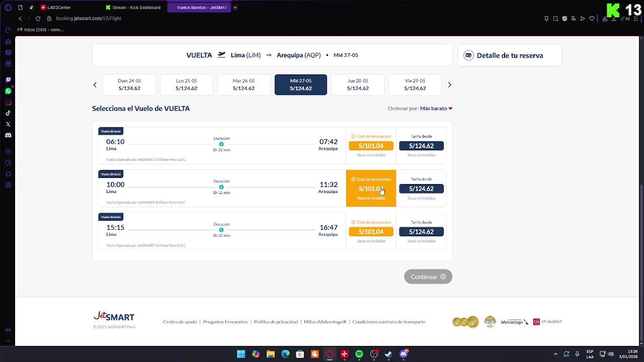Viewport: 644px width, 362px height.
Task: Select the Vuelos Baratos JetSMART tab
Action: pos(199,8)
